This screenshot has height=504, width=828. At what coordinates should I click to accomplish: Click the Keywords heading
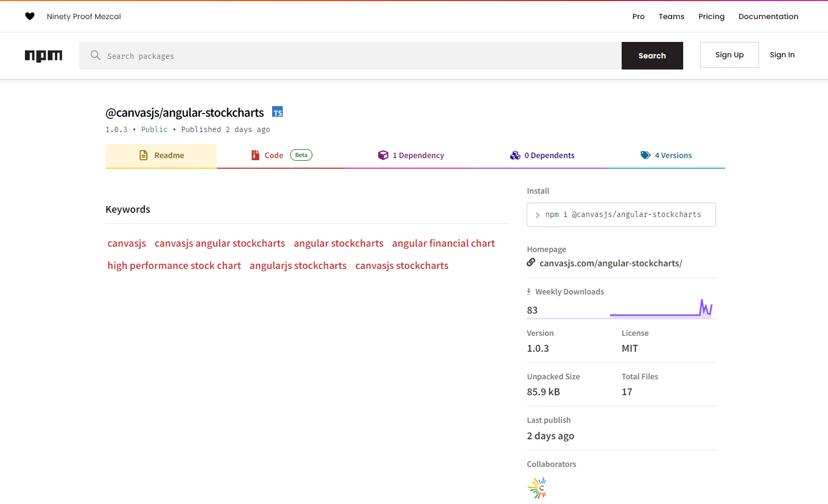coord(128,210)
